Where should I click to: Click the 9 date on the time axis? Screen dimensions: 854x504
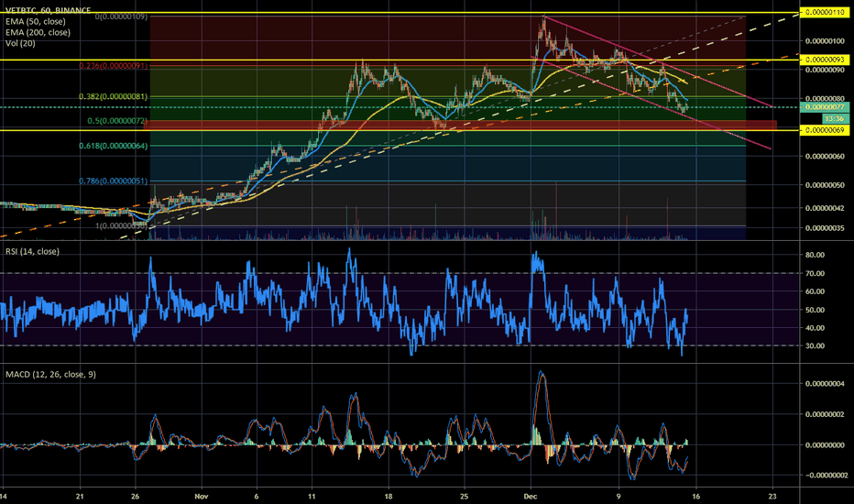pos(619,497)
